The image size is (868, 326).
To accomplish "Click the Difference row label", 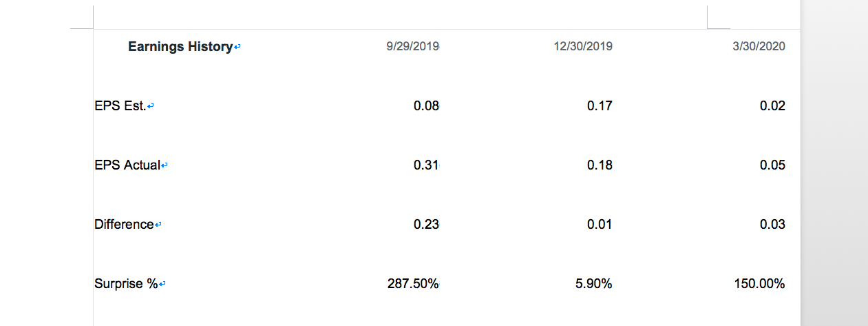I will (x=124, y=225).
